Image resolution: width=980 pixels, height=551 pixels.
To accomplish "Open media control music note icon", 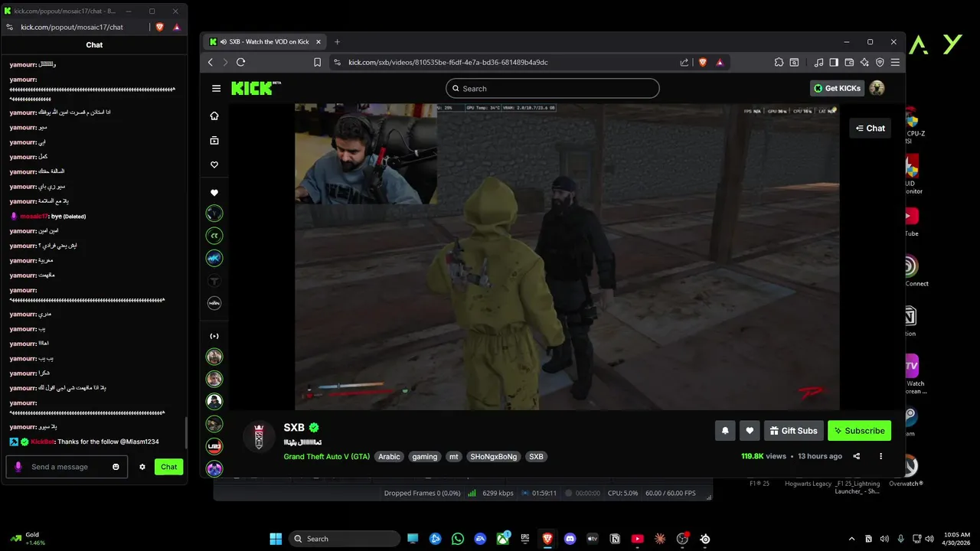I will pos(819,63).
